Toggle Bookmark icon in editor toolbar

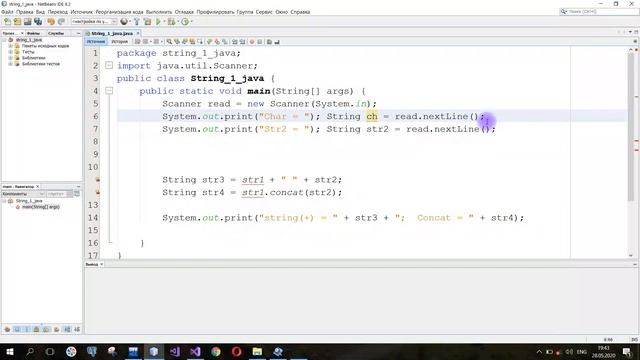point(225,42)
